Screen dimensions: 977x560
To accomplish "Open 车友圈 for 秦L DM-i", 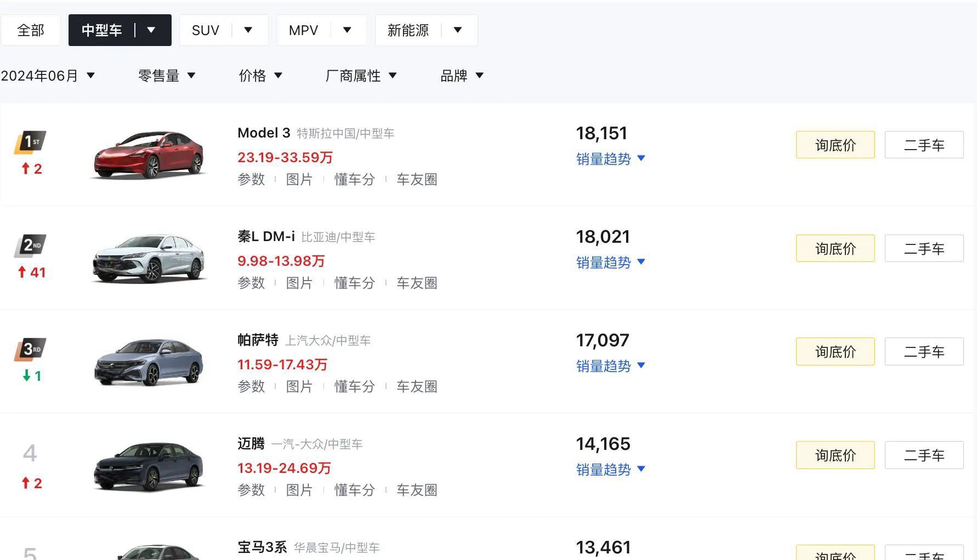I will pyautogui.click(x=417, y=283).
